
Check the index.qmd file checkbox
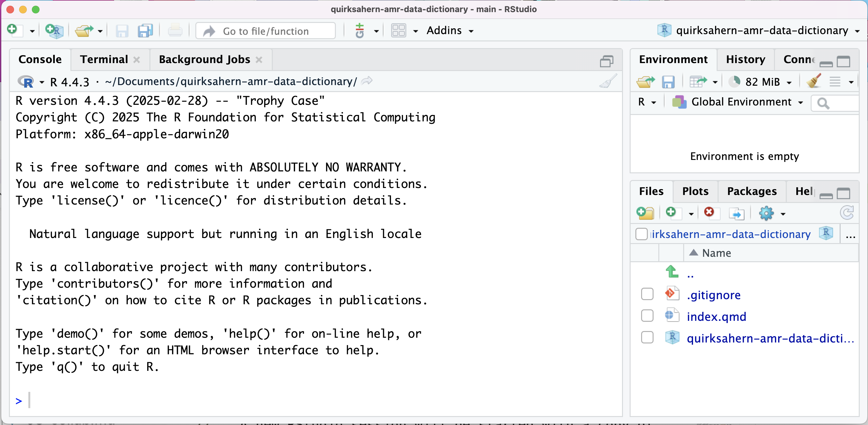coord(647,316)
